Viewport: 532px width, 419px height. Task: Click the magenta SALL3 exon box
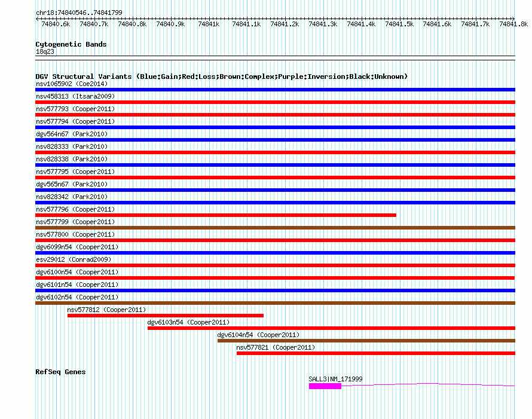[x=325, y=386]
